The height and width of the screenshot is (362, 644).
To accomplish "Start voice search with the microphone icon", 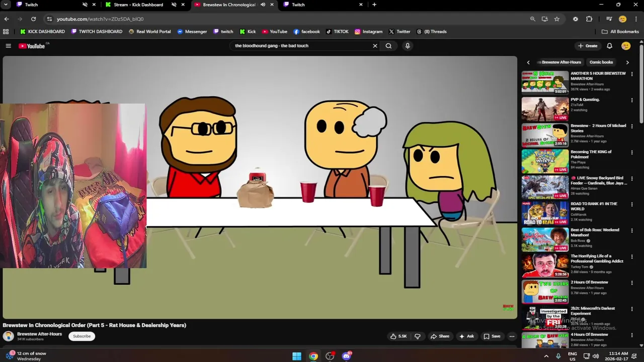I will [408, 46].
